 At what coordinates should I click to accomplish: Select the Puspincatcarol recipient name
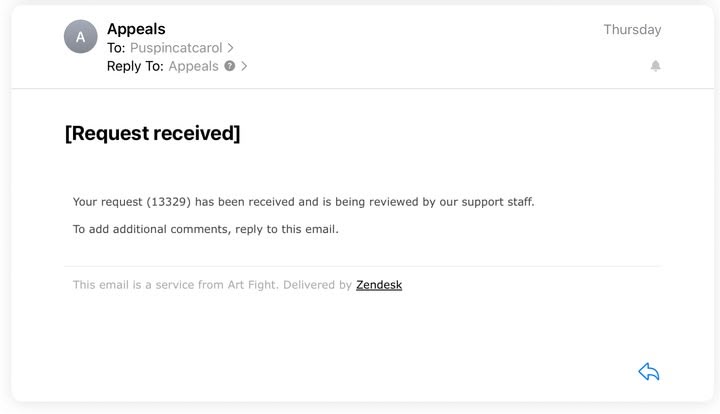[x=176, y=48]
